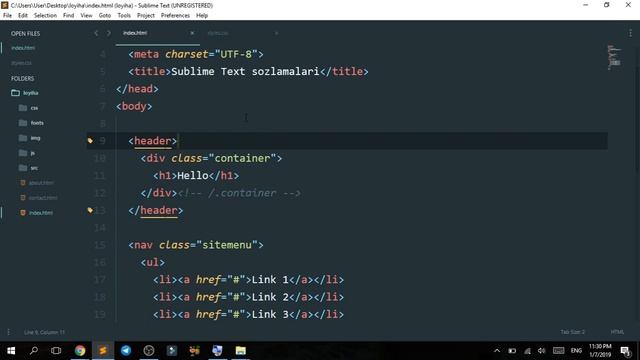640x360 pixels.
Task: Select index.html under Open Files
Action: 23,48
